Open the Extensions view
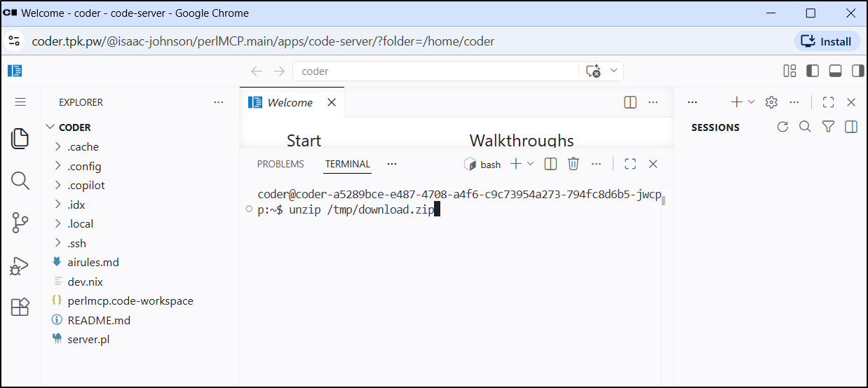The image size is (868, 388). coord(20,307)
